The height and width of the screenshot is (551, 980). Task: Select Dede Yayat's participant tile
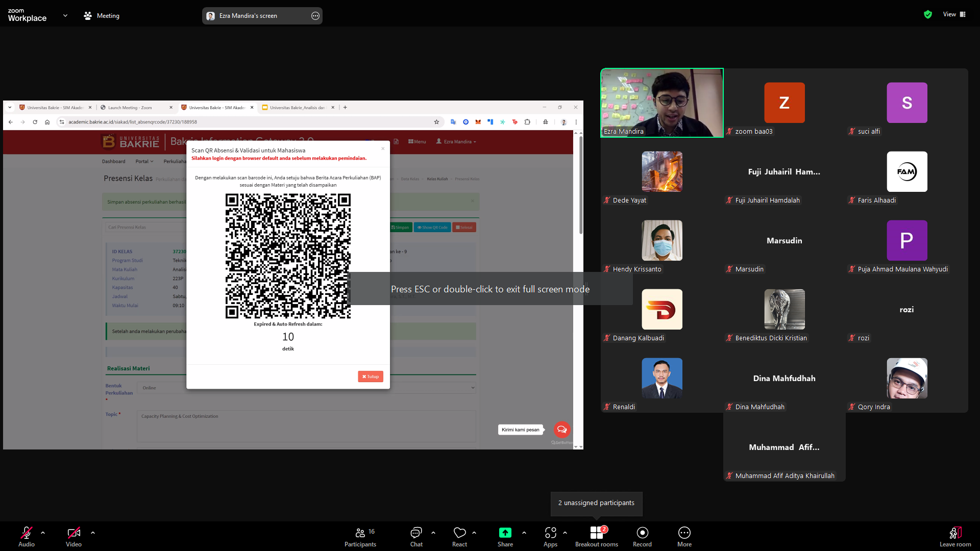pos(662,172)
